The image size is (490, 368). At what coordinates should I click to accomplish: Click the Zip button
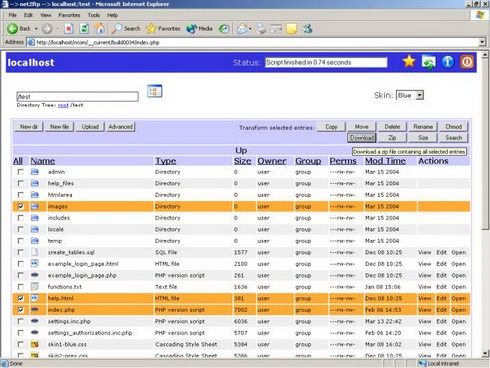(x=392, y=138)
